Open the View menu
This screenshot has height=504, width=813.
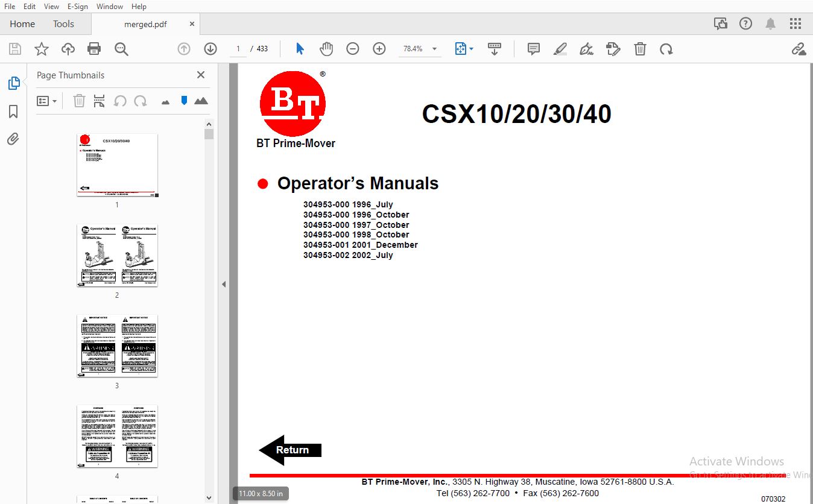click(51, 6)
